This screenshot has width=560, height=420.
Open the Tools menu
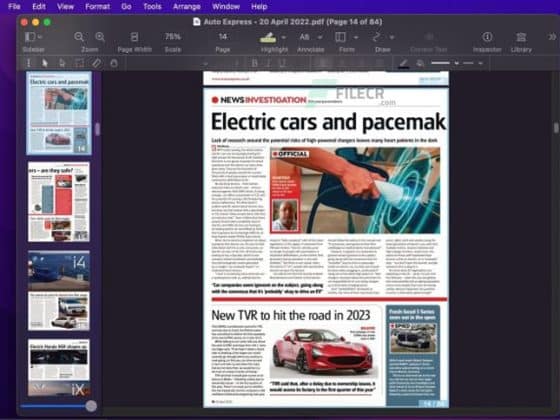tap(152, 6)
